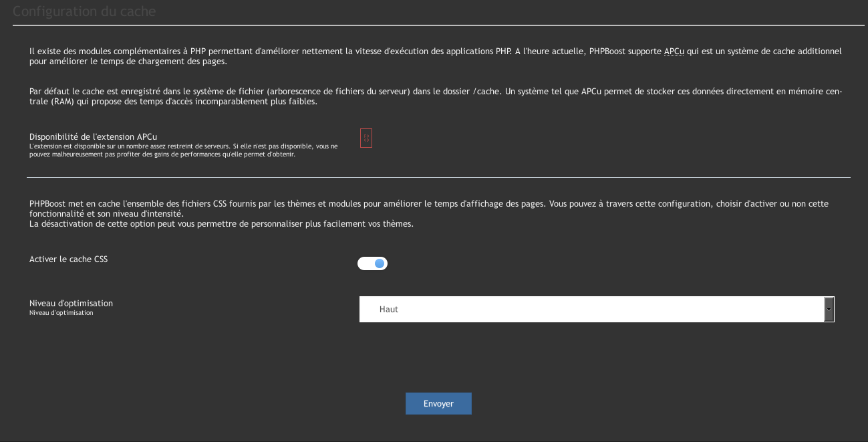
Task: Click the 'La désactivation de cette option' sentence
Action: point(221,224)
